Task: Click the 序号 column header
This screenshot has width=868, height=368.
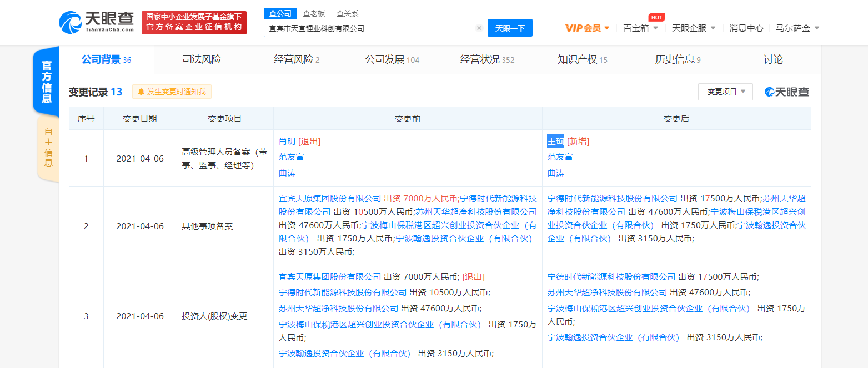Action: coord(86,119)
